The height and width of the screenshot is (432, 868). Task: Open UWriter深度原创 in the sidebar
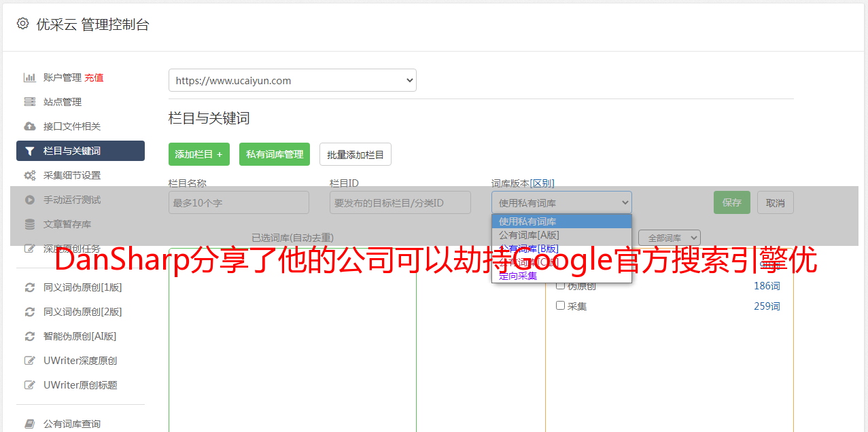coord(80,361)
